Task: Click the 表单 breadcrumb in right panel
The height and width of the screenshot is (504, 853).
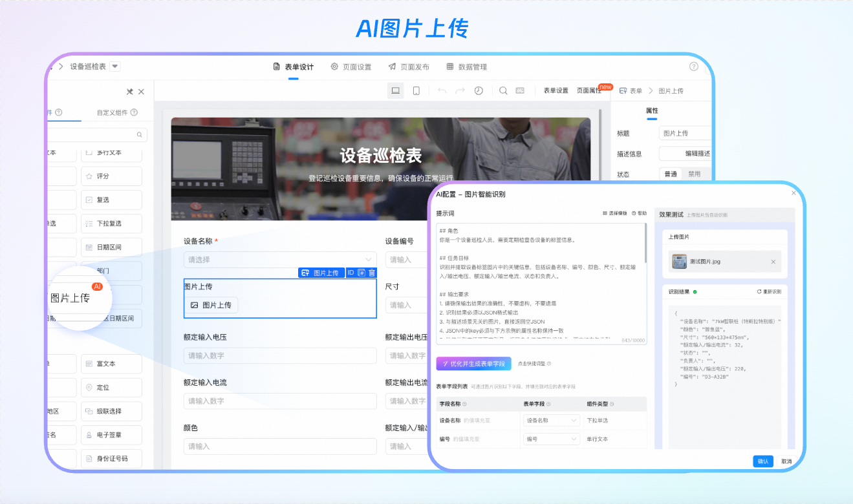Action: (x=632, y=91)
